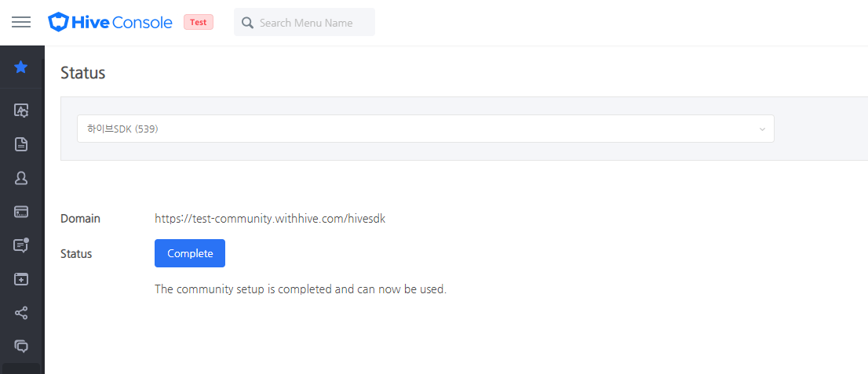Viewport: 868px width, 374px height.
Task: Click the Status page heading
Action: pyautogui.click(x=83, y=72)
